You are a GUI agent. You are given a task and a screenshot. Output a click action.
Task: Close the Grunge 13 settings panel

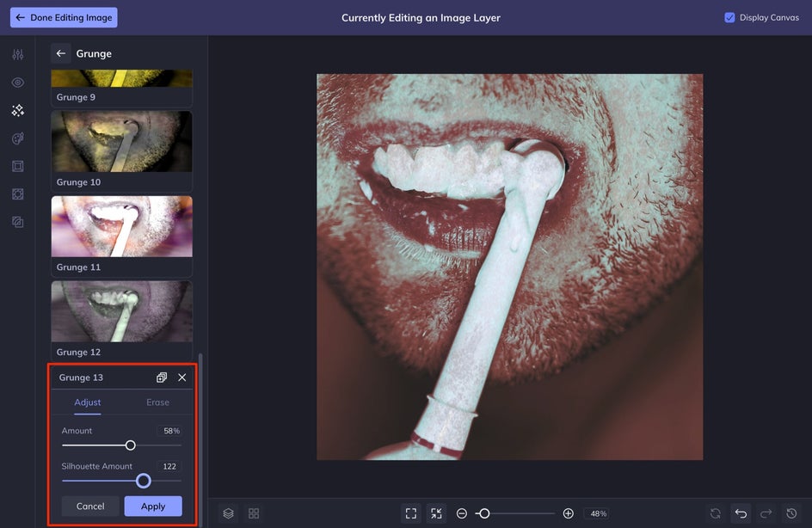click(181, 378)
